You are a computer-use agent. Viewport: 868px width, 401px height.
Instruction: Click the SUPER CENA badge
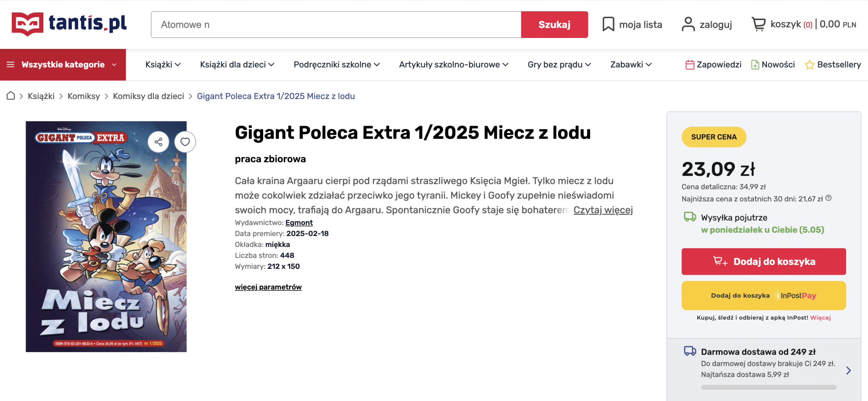pos(714,137)
